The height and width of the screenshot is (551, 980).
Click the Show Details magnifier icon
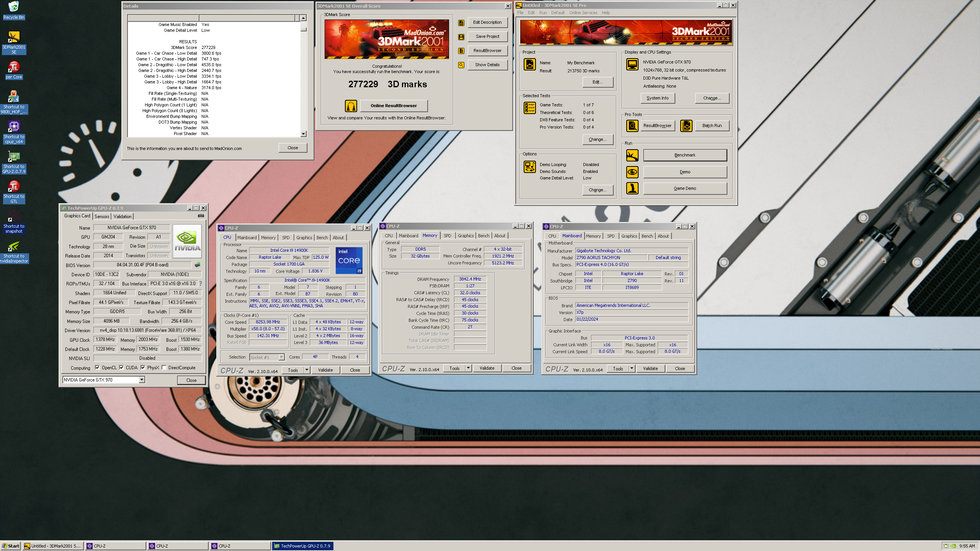click(461, 65)
